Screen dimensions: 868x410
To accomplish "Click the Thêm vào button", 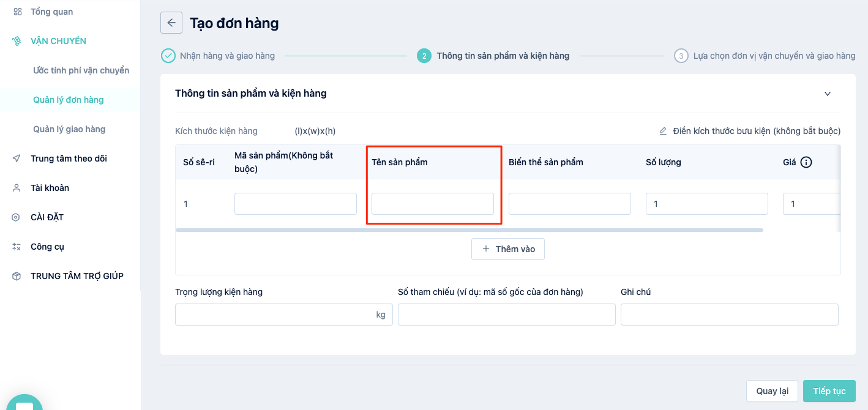I will click(508, 249).
